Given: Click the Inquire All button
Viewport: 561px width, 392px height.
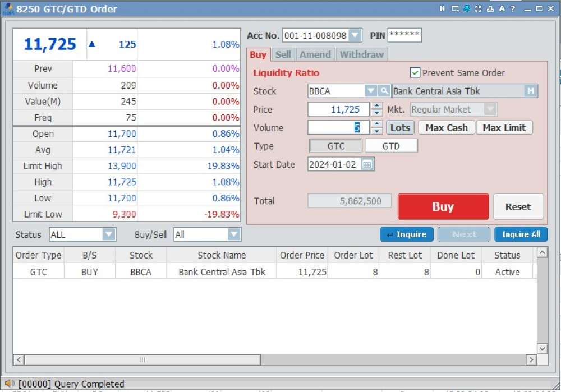Looking at the screenshot, I should [521, 234].
